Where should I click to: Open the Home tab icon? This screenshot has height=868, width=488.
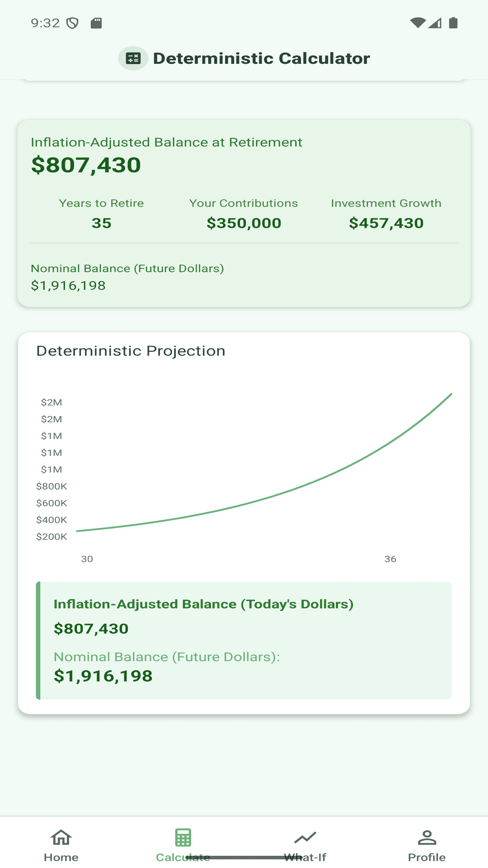click(x=61, y=838)
